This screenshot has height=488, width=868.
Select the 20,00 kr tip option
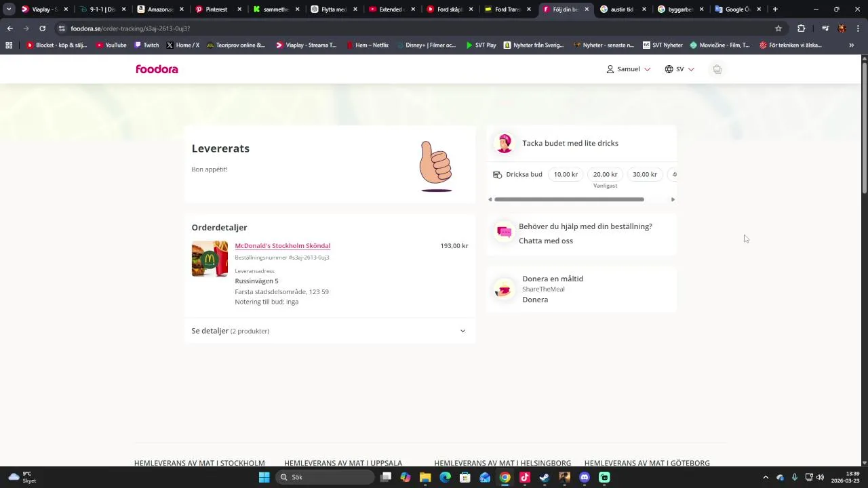tap(605, 174)
